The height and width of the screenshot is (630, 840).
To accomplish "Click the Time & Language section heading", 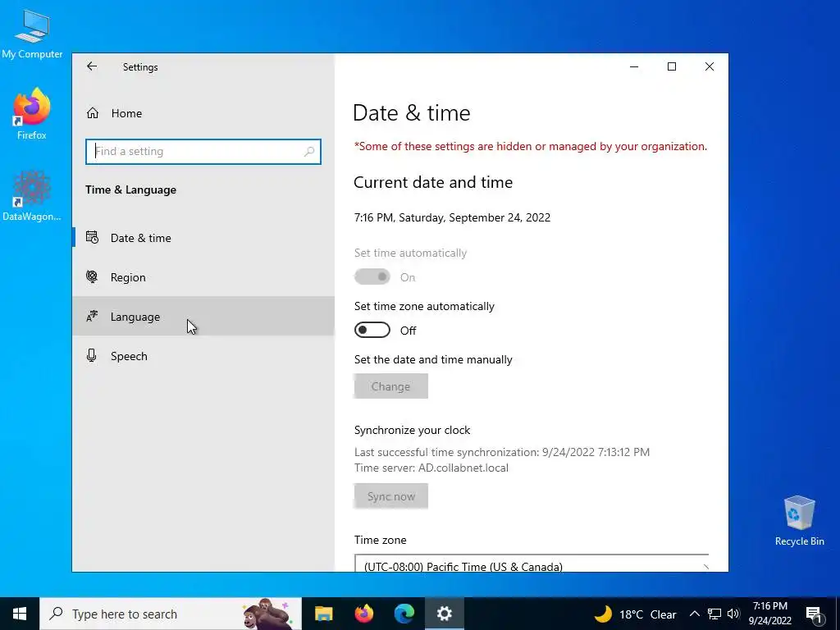I will (x=130, y=189).
